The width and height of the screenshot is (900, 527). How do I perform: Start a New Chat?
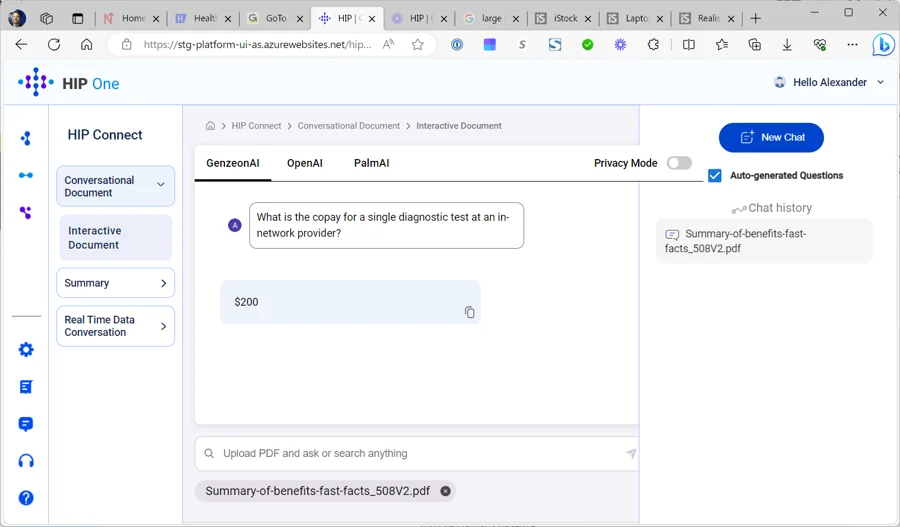(x=771, y=137)
